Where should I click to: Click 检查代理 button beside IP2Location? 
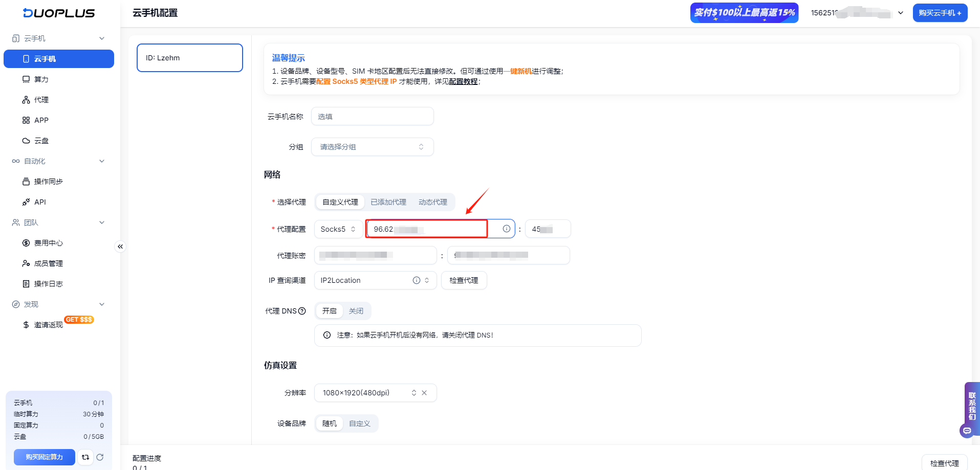pos(464,280)
